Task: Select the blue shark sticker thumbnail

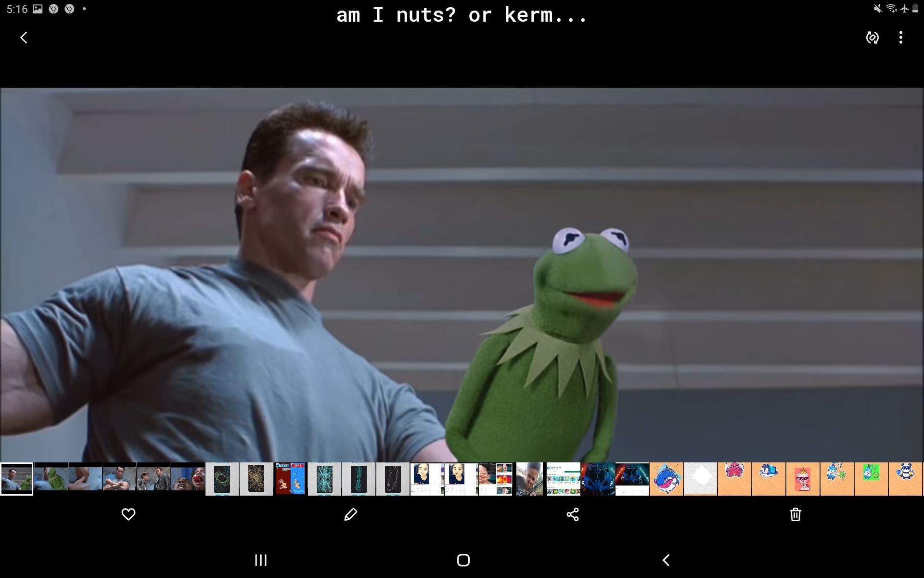Action: pyautogui.click(x=666, y=479)
